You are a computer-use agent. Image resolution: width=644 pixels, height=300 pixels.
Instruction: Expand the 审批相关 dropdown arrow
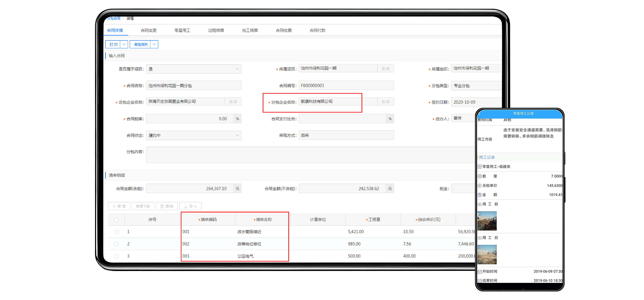point(154,44)
